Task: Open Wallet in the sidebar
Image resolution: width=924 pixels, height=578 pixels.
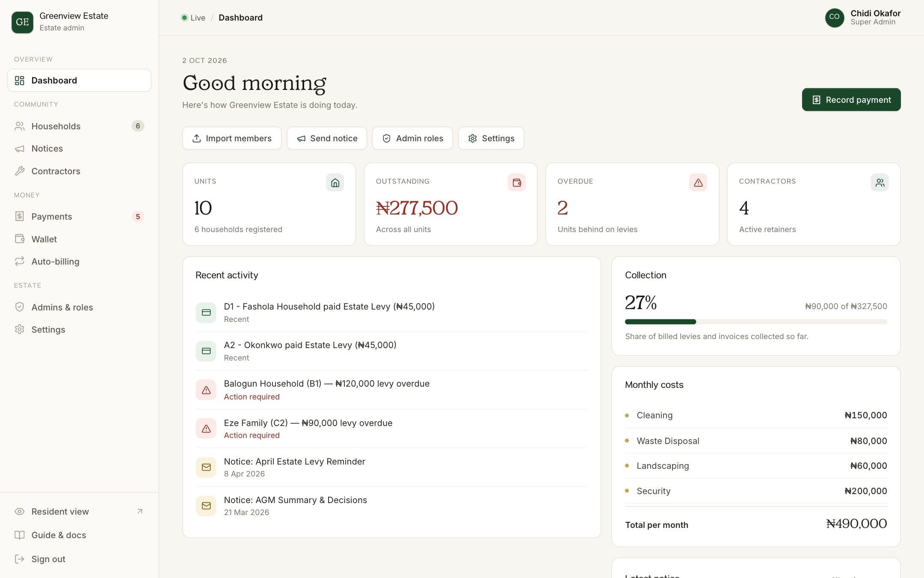Action: (x=79, y=239)
